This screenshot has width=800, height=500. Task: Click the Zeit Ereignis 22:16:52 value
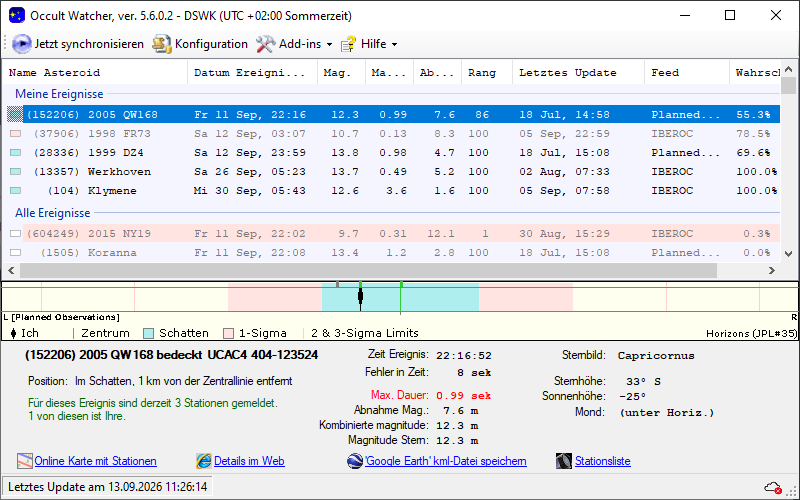[x=464, y=356]
